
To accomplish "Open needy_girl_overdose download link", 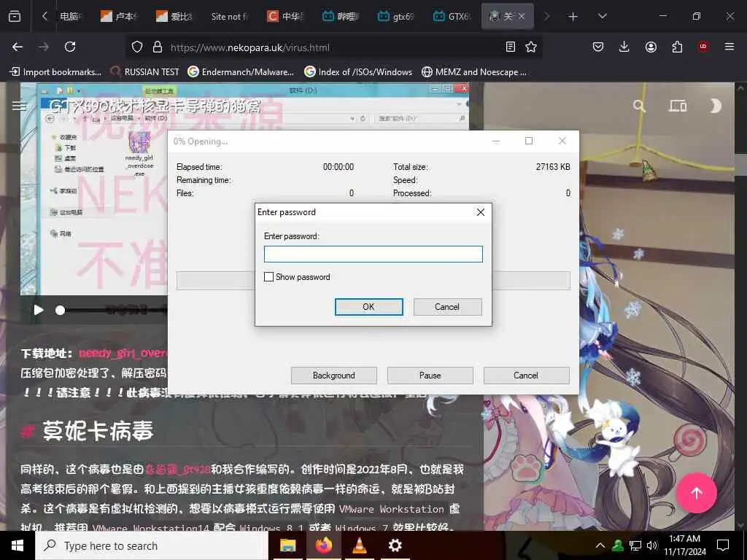I will click(x=123, y=354).
